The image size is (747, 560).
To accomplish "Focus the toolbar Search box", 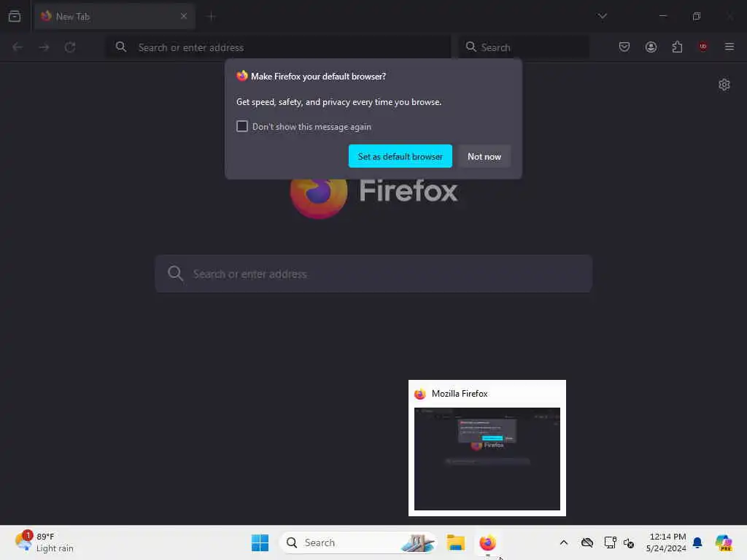I will (524, 47).
